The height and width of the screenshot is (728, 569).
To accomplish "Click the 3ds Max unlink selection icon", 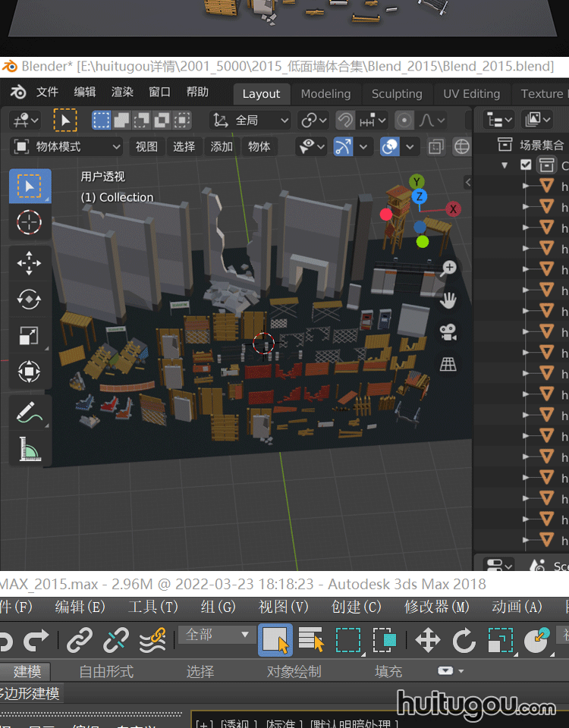I will [x=115, y=640].
